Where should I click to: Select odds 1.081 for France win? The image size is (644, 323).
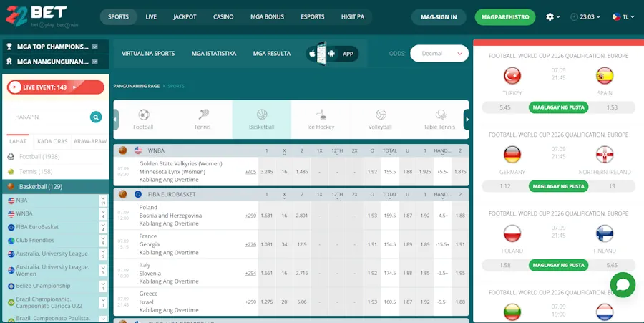click(267, 244)
